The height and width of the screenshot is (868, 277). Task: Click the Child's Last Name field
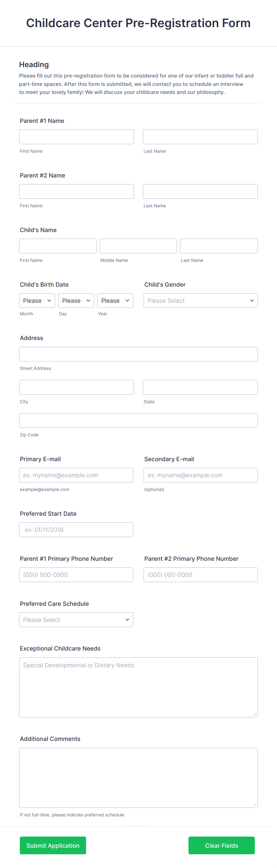[x=218, y=246]
